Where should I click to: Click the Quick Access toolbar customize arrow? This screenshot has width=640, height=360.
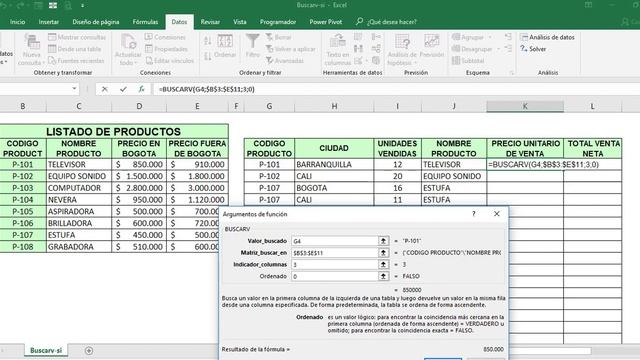pos(82,6)
